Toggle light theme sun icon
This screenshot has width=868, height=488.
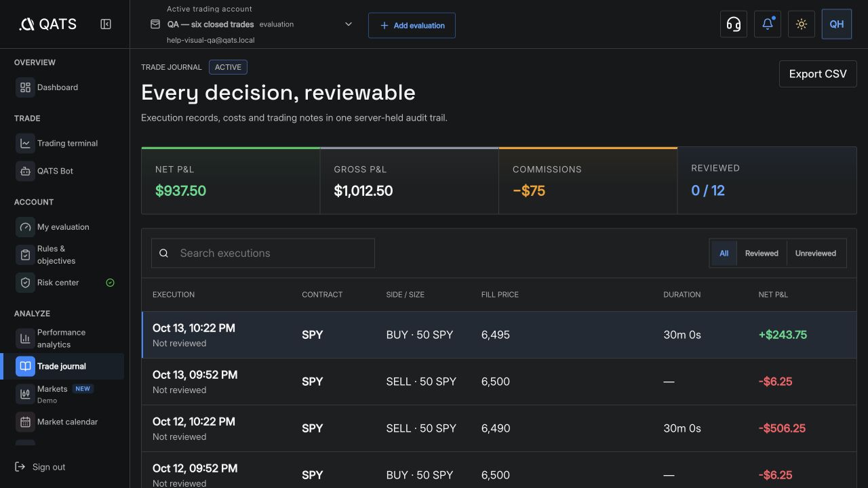[802, 24]
